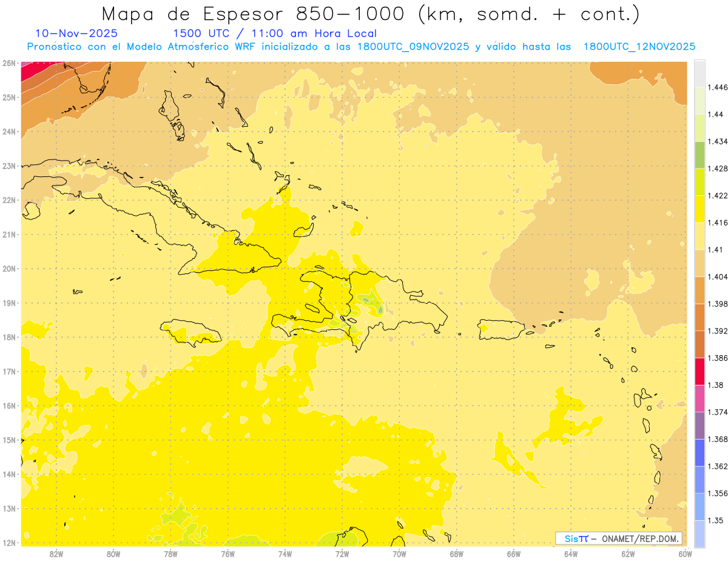Click the 23N latitude axis label
This screenshot has height=562, width=728.
pyautogui.click(x=8, y=166)
